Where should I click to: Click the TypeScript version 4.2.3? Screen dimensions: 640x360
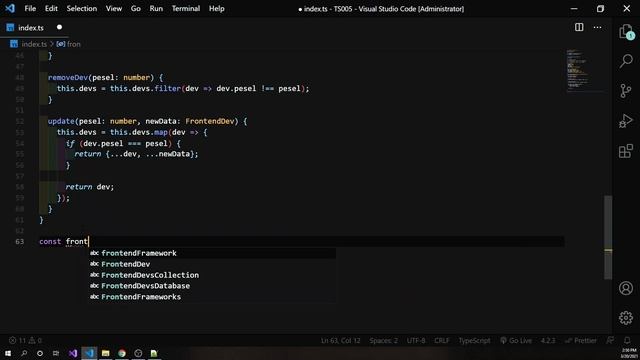548,340
